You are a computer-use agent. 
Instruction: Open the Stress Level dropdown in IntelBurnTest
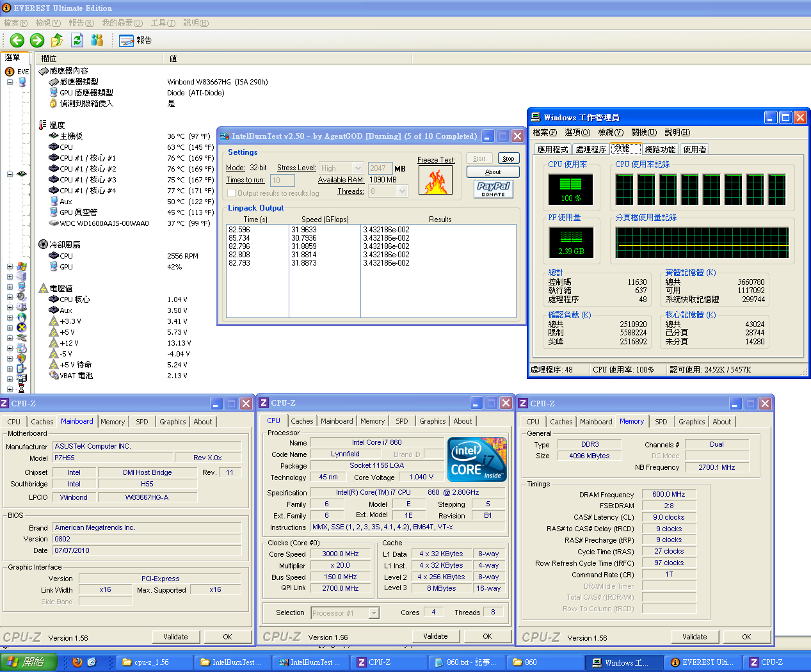tap(358, 168)
